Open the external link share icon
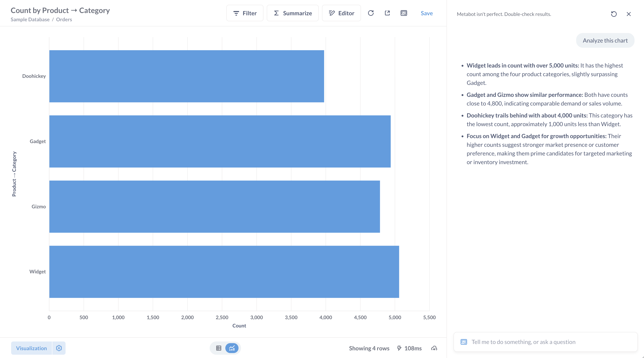Screen dimensions: 644x358 point(387,13)
